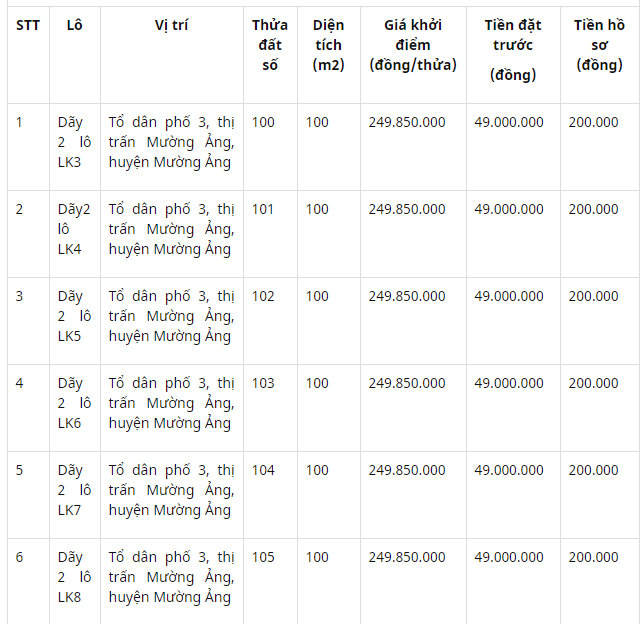
Task: Click the location text in row 3
Action: (172, 316)
